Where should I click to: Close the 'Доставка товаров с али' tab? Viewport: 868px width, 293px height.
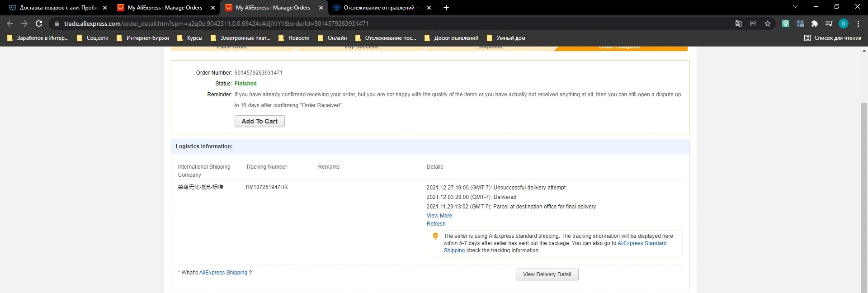105,8
